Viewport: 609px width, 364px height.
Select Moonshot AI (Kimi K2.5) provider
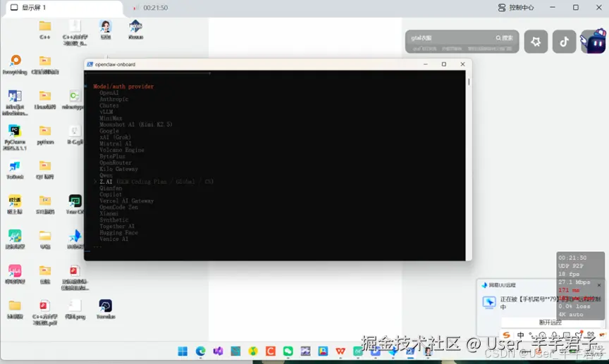pos(135,125)
